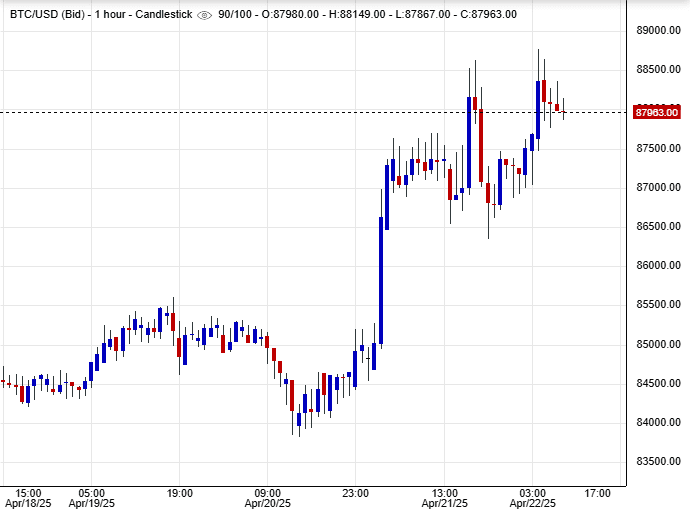Select the Apr/18/25 15:00 time label
The height and width of the screenshot is (509, 690).
[x=28, y=498]
